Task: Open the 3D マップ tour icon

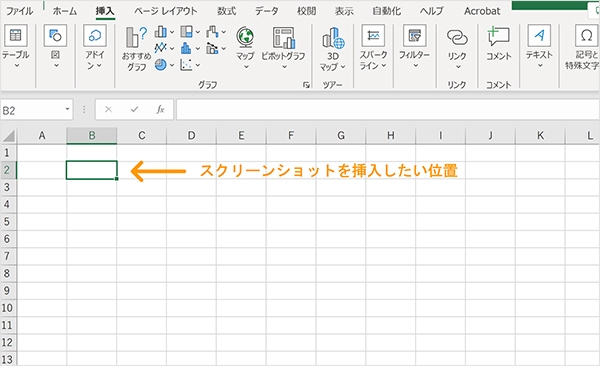Action: click(333, 38)
